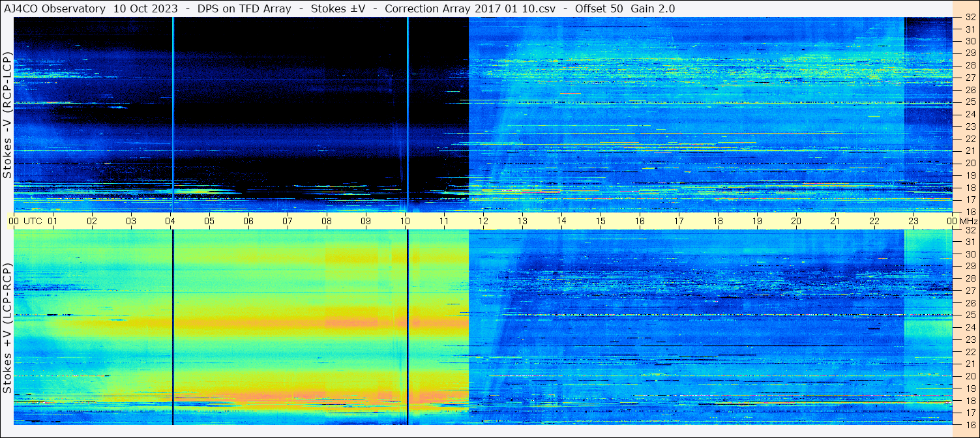Select the 23 hour tick on time axis
The height and width of the screenshot is (438, 980).
click(913, 221)
